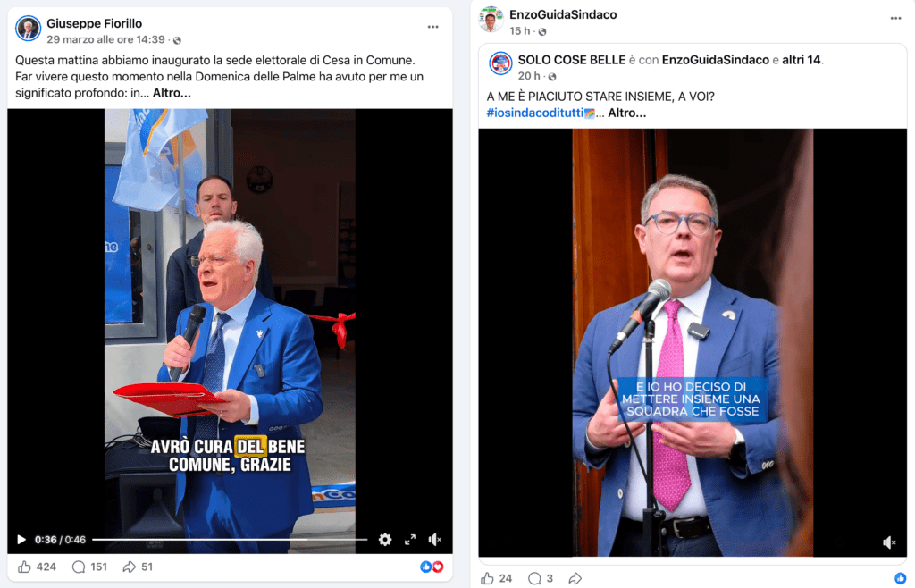Open options menu on EnzoGuidaSindaco's post
This screenshot has width=915, height=588.
(x=895, y=18)
